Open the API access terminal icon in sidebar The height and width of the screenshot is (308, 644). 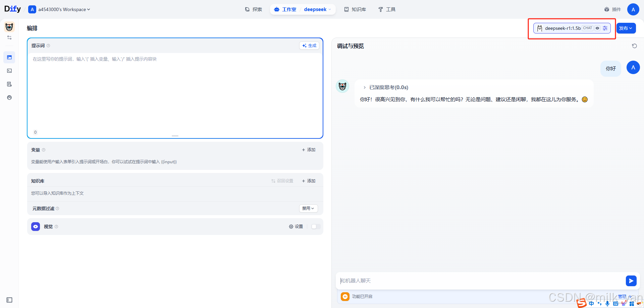coord(9,70)
